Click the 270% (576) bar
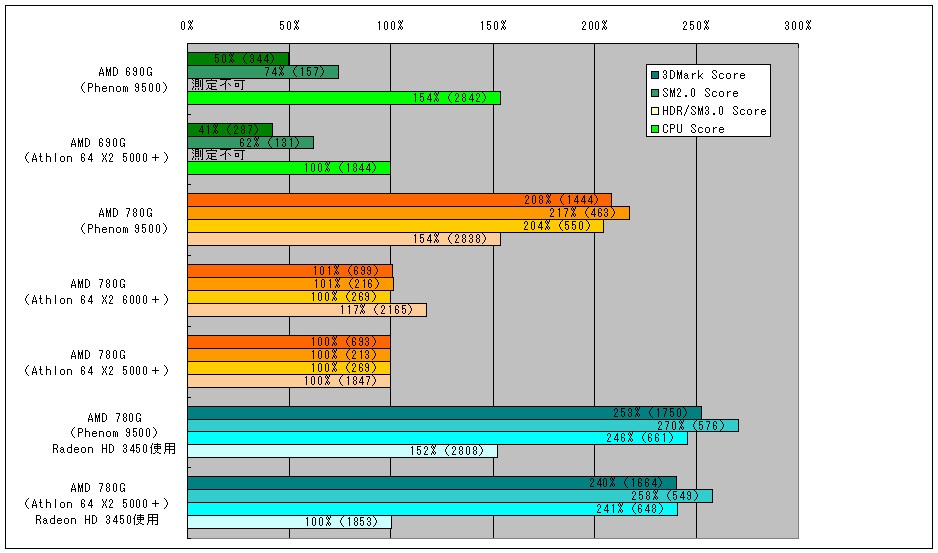The image size is (938, 553). click(463, 426)
